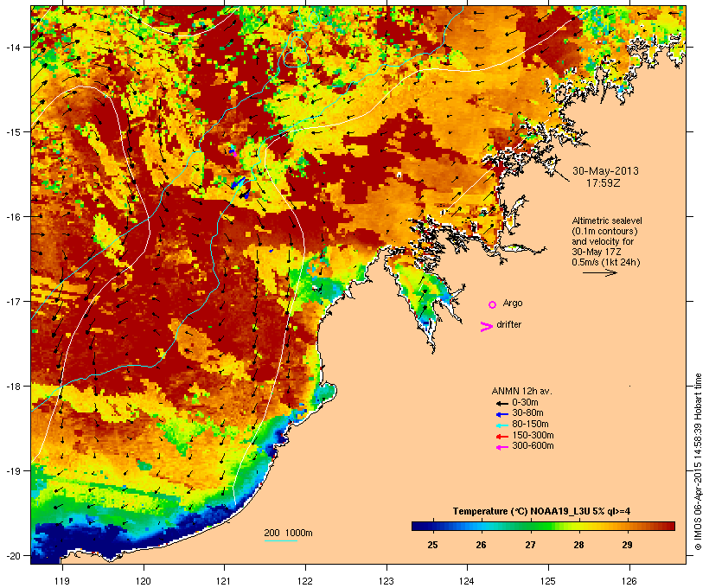Image resolution: width=709 pixels, height=588 pixels.
Task: Click the longitude axis label 121
Action: pos(224,581)
